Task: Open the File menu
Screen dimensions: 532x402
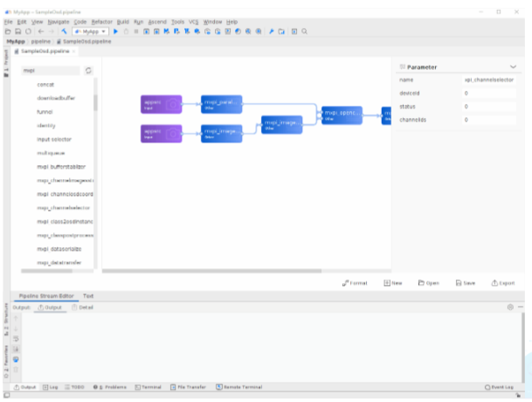Action: pyautogui.click(x=9, y=22)
